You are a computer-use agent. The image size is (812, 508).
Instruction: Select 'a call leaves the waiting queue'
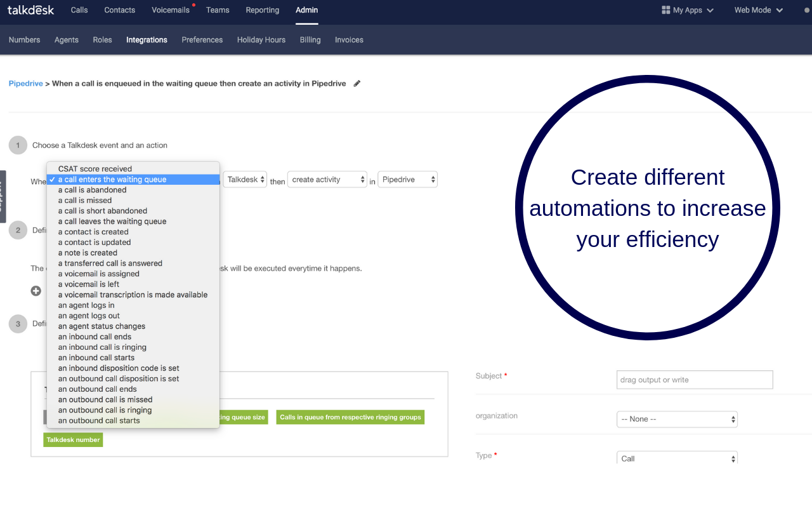point(133,222)
